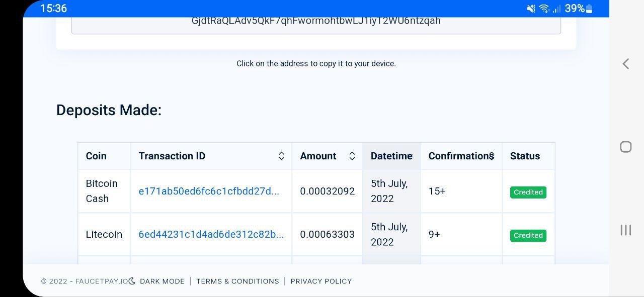644x297 pixels.
Task: Tap the Wi-Fi icon in status bar
Action: (x=544, y=9)
